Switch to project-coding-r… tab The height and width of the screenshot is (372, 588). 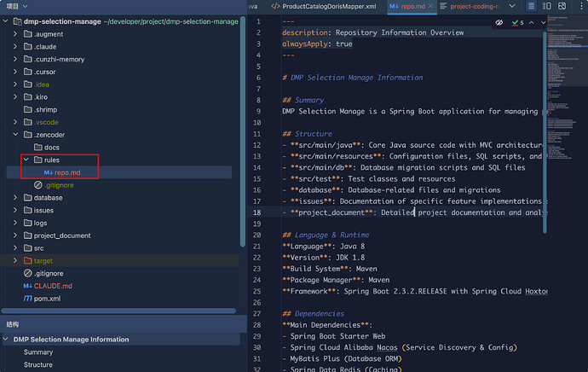click(470, 6)
